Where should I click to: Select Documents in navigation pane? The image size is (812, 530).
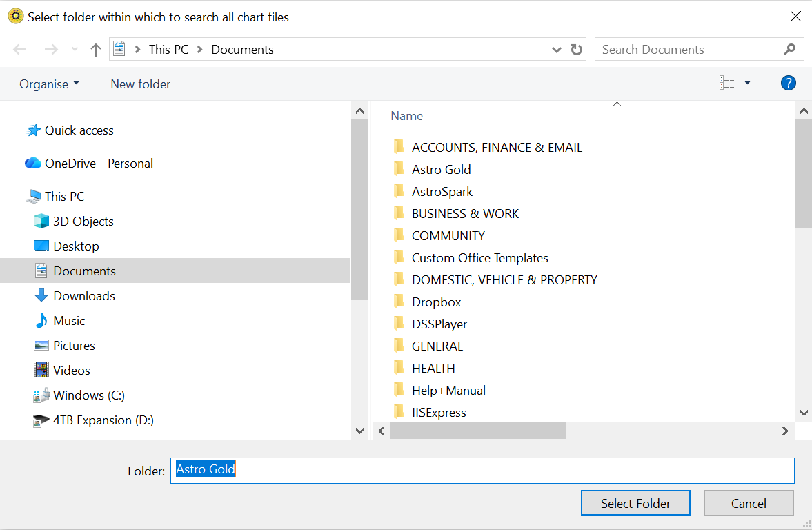pos(175,271)
